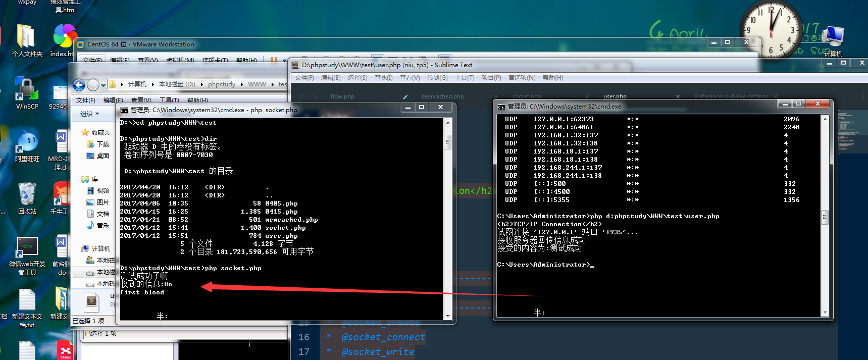Open Sublime Text 项目(P) menu
Screen dimensions: 868x360
(491, 78)
